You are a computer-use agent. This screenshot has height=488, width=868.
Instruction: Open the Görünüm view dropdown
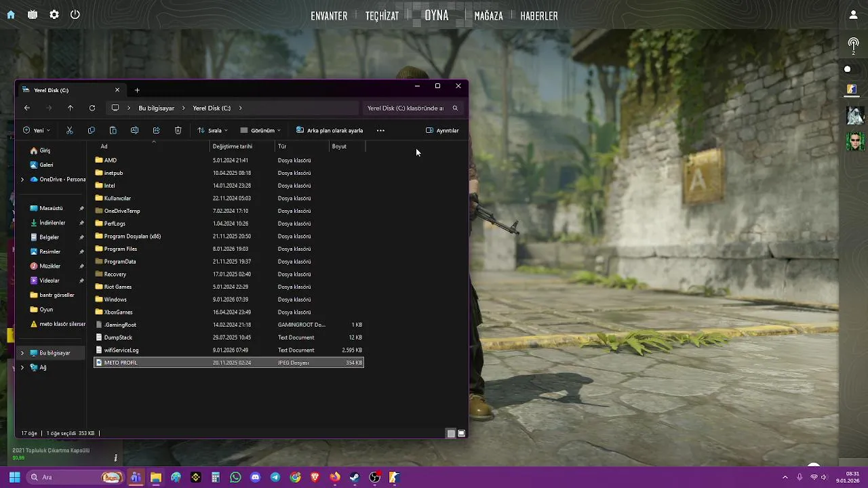click(x=260, y=130)
